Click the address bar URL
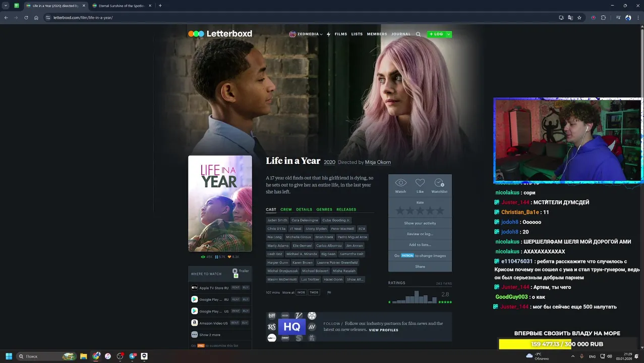This screenshot has height=363, width=644. (x=83, y=18)
